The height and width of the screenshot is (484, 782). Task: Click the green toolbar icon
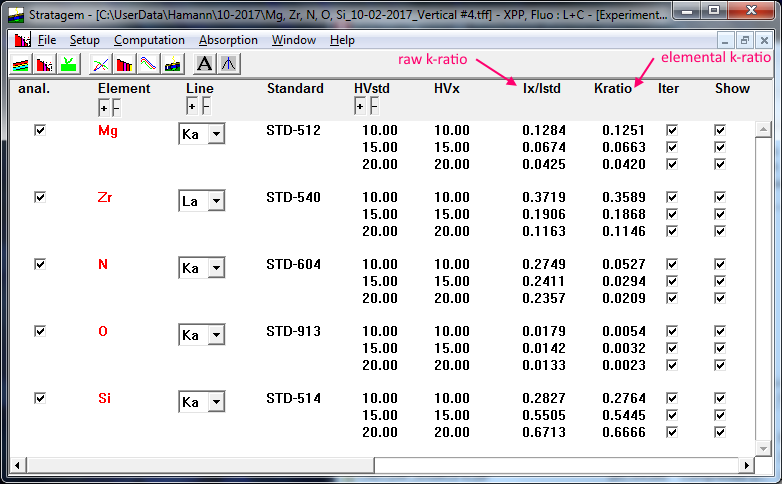point(68,64)
